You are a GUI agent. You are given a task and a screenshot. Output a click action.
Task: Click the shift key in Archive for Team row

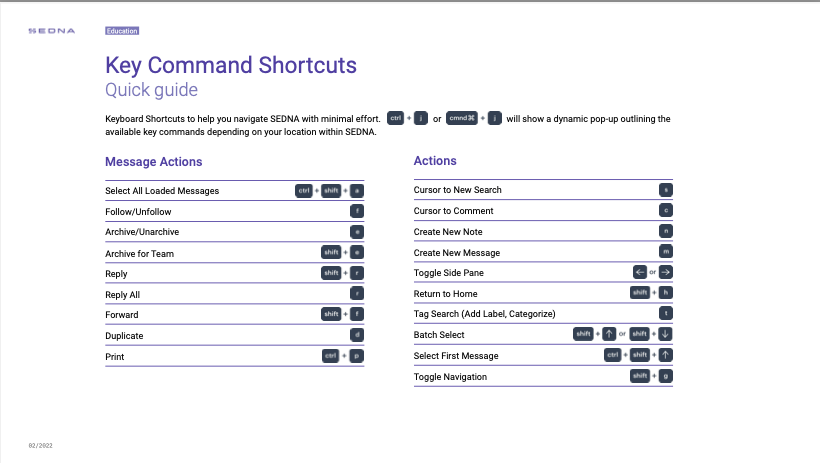click(x=331, y=252)
